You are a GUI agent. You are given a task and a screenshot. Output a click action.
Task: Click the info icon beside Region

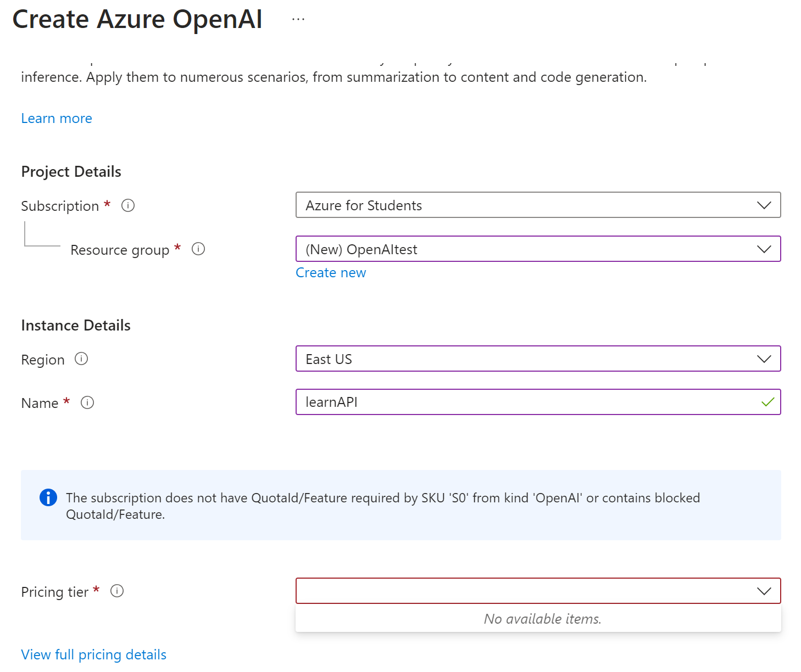click(81, 359)
